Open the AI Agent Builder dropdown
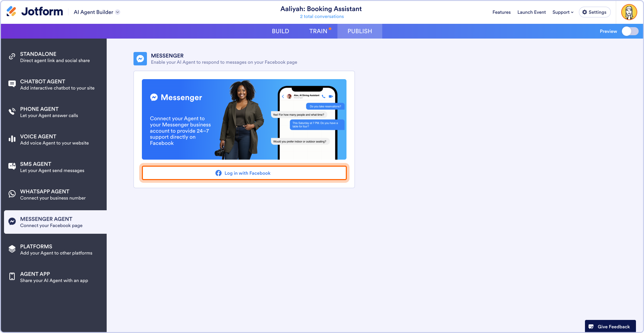Viewport: 644px width, 333px height. point(97,12)
